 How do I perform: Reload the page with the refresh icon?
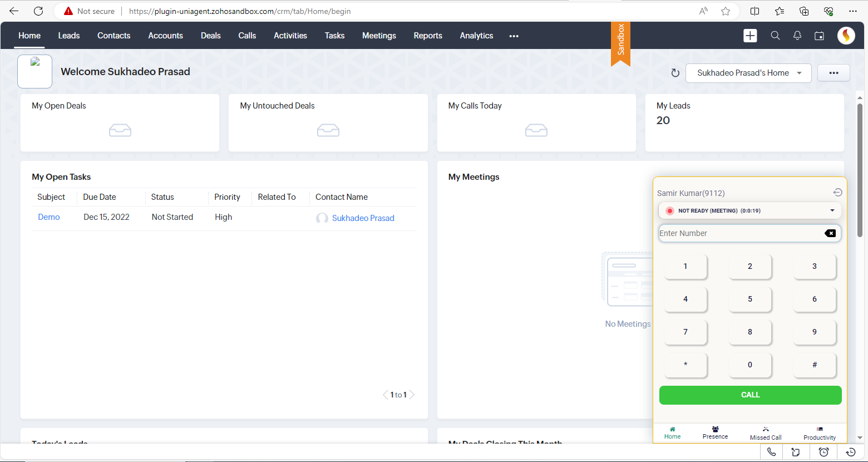coord(38,11)
